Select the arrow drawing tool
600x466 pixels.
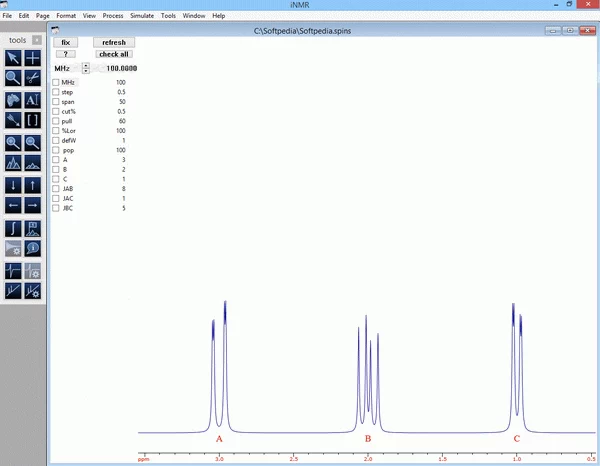pos(13,120)
